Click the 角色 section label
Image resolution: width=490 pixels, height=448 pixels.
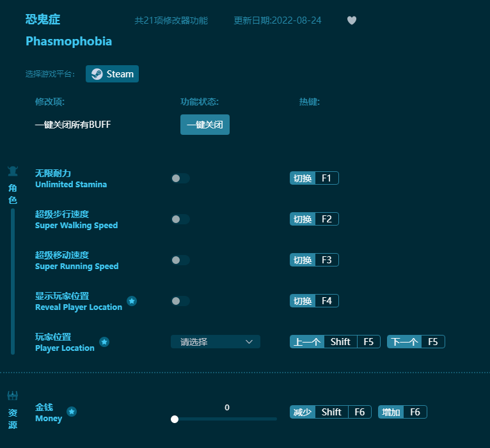pyautogui.click(x=13, y=194)
